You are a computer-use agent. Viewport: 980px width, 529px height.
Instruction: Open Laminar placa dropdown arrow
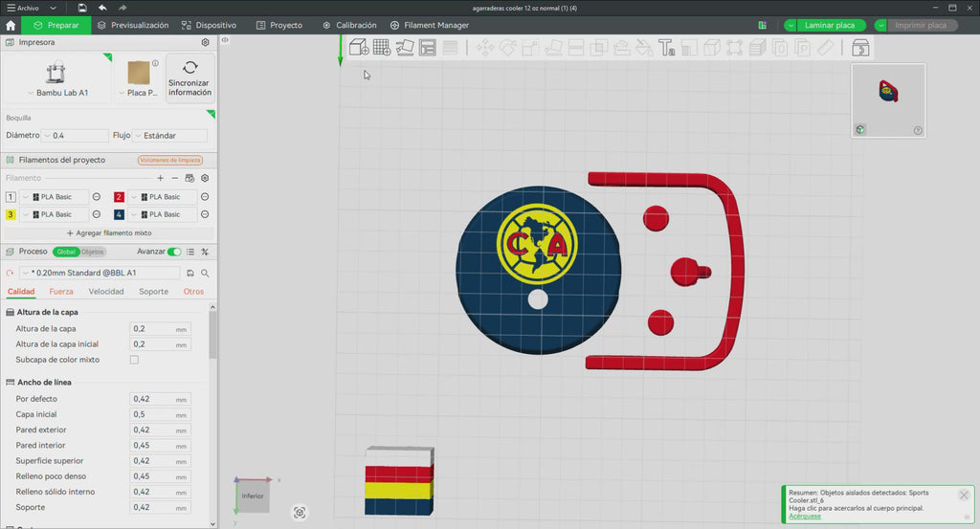(791, 26)
